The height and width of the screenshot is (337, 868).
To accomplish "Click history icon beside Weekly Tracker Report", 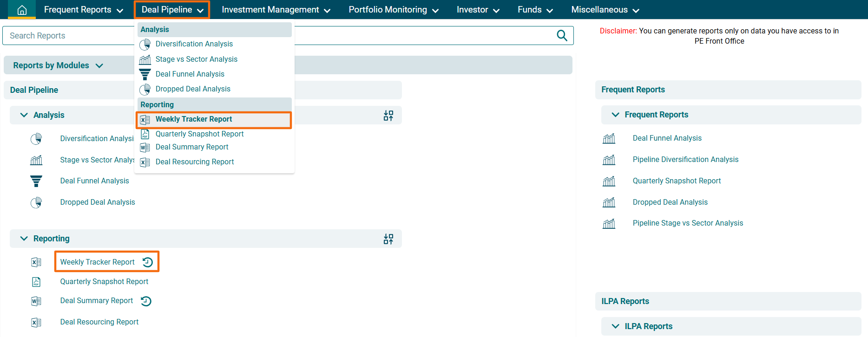I will tap(148, 262).
